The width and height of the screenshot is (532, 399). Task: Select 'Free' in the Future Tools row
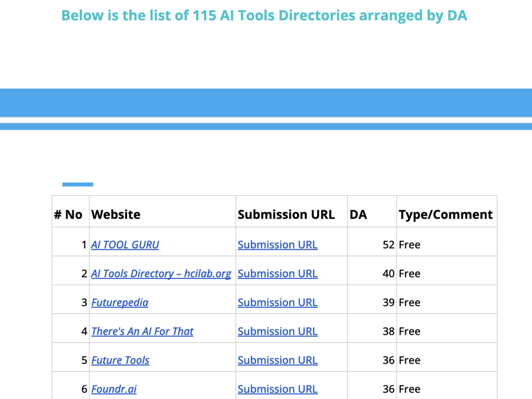(x=410, y=360)
